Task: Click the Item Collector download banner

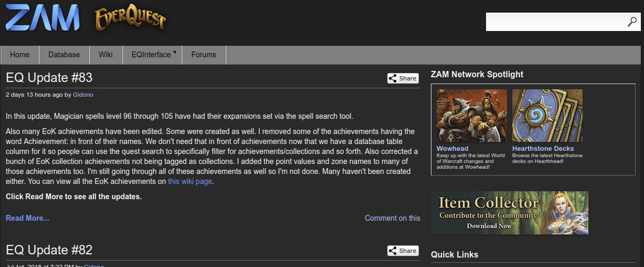Action: pos(510,213)
